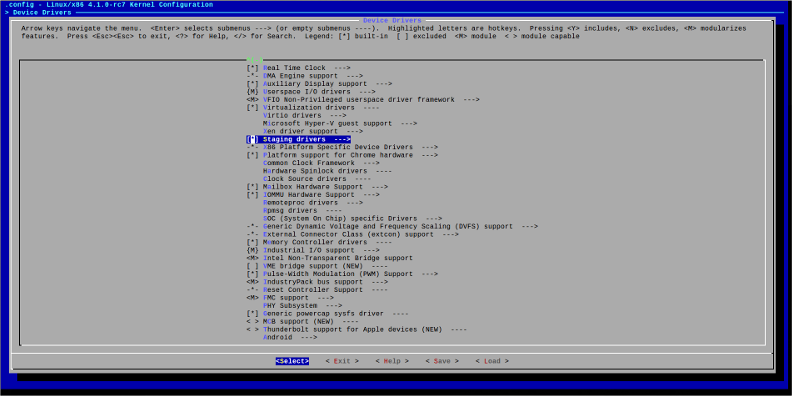Open Virtio drivers submenu arrow

[x=338, y=116]
